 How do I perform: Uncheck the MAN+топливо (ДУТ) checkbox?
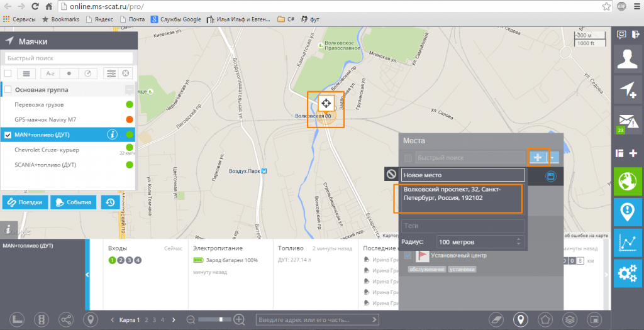pyautogui.click(x=8, y=135)
